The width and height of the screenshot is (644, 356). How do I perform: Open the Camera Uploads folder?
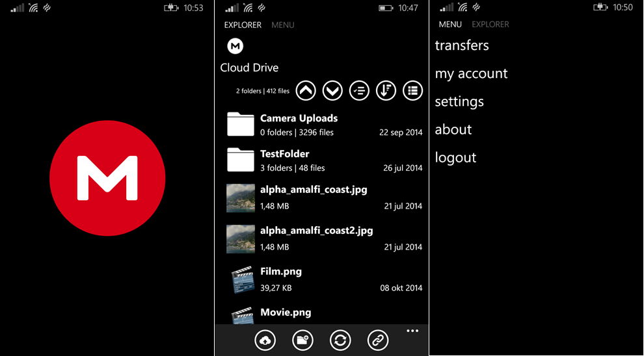(x=325, y=125)
